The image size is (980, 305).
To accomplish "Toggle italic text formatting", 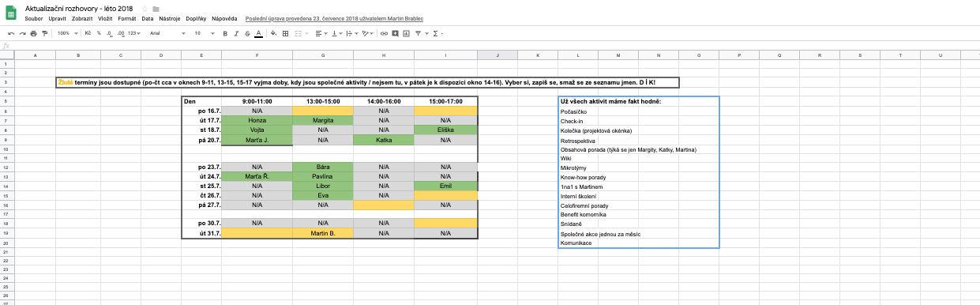I will [236, 33].
